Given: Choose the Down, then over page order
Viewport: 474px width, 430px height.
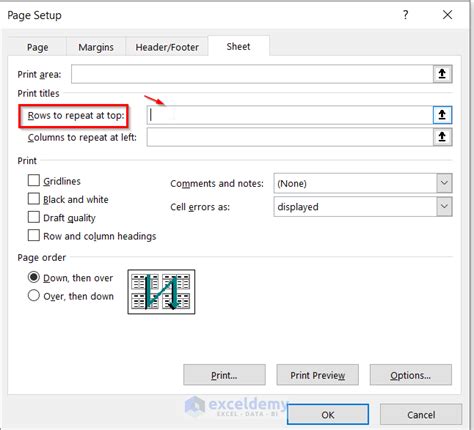Looking at the screenshot, I should 34,277.
